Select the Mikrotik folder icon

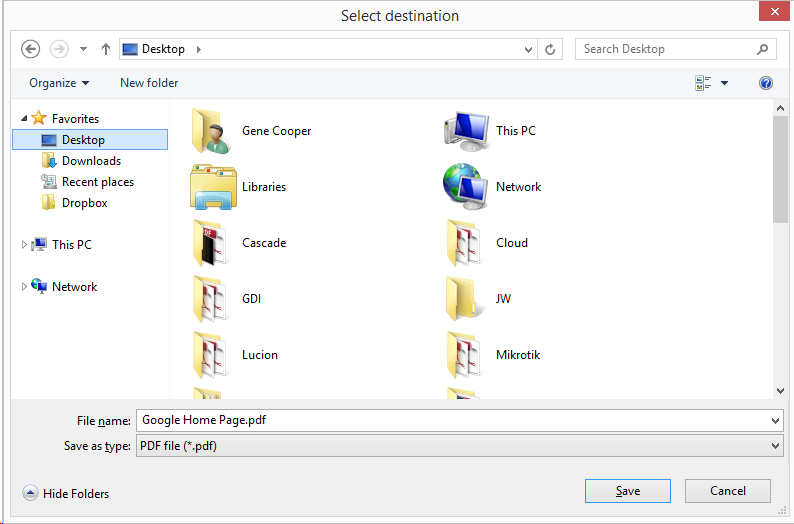pyautogui.click(x=465, y=355)
